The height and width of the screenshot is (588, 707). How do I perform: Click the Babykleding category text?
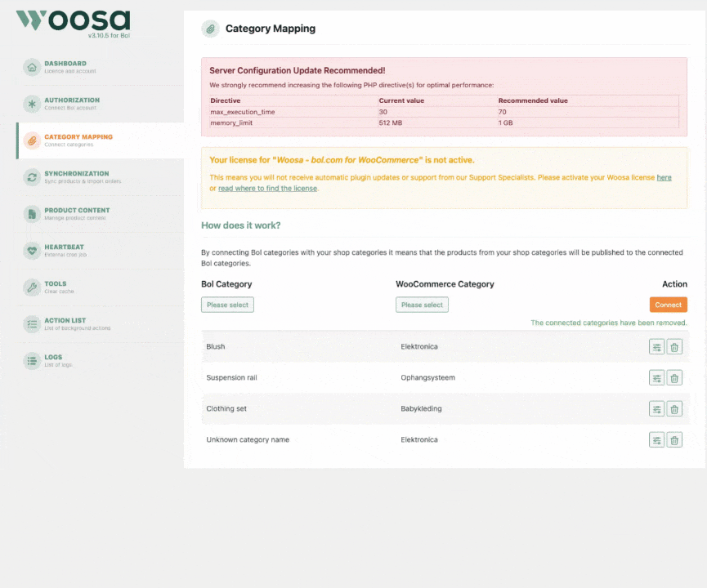421,408
